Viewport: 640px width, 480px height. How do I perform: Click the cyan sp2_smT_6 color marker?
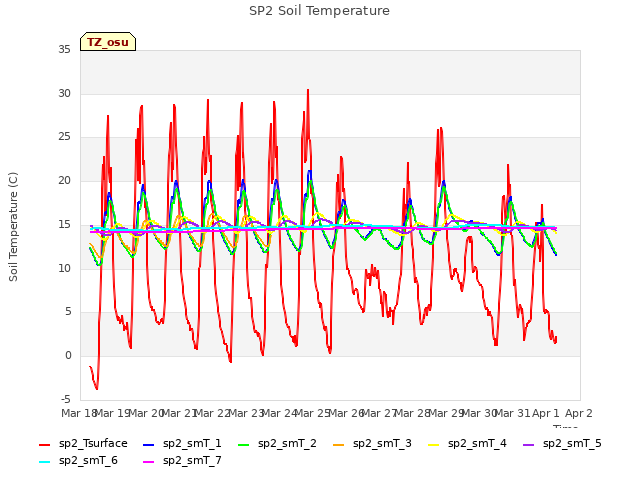tap(44, 462)
